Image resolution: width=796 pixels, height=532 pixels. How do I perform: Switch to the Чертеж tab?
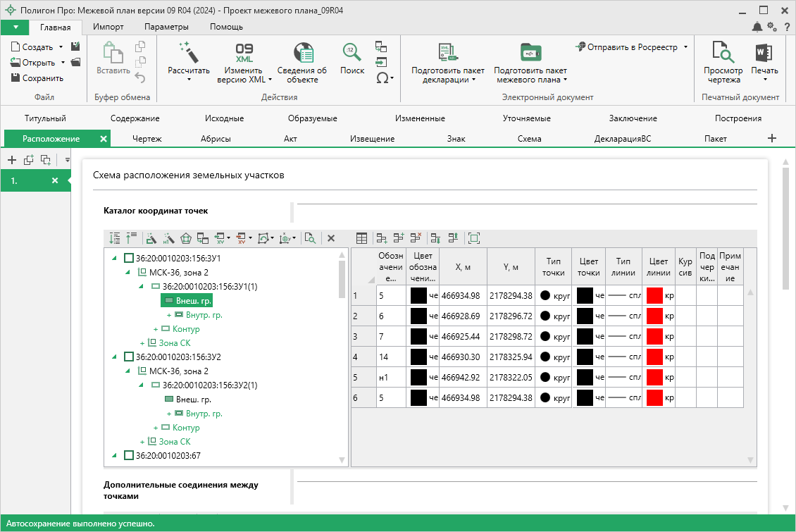click(147, 139)
